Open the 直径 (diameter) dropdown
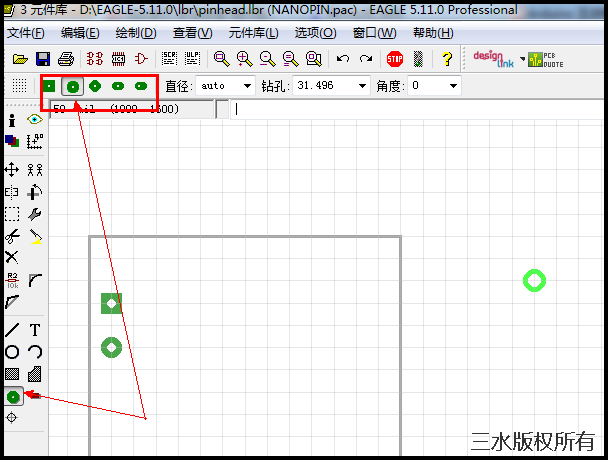Viewport: 608px width, 460px height. [x=248, y=86]
